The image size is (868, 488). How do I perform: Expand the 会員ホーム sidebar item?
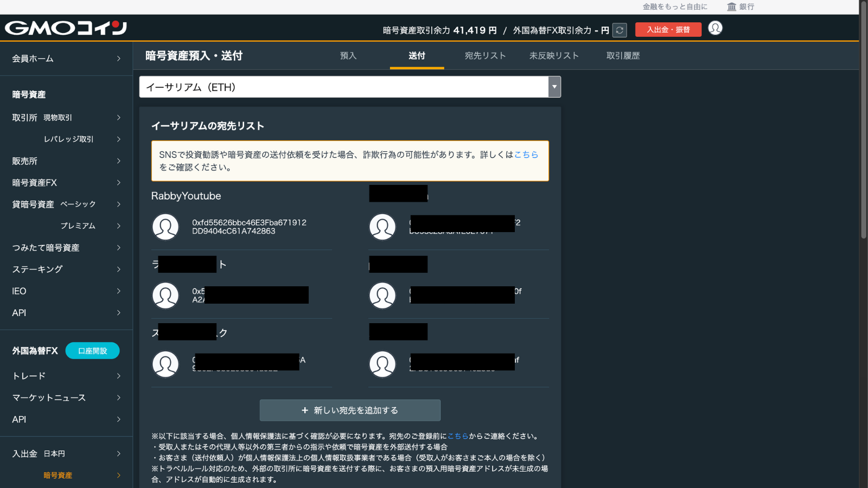66,59
